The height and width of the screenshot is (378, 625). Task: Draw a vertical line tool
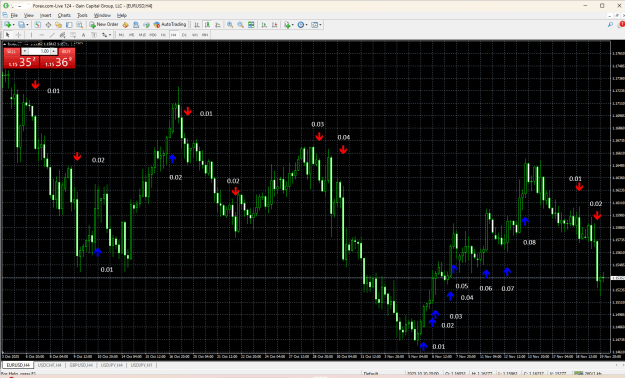(x=31, y=35)
